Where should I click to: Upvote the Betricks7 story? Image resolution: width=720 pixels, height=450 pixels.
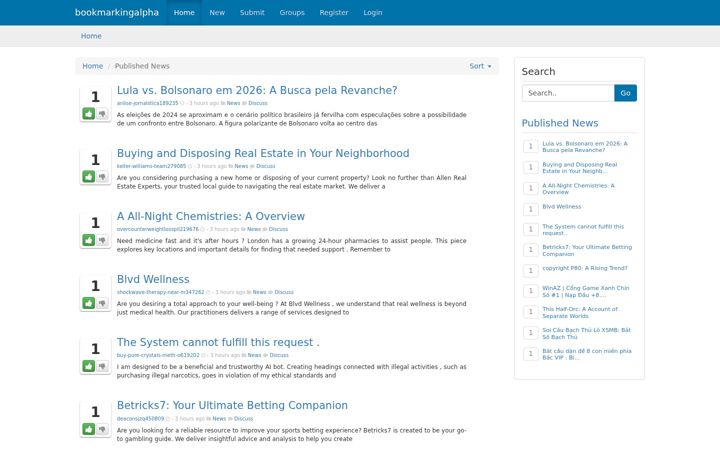[x=89, y=429]
